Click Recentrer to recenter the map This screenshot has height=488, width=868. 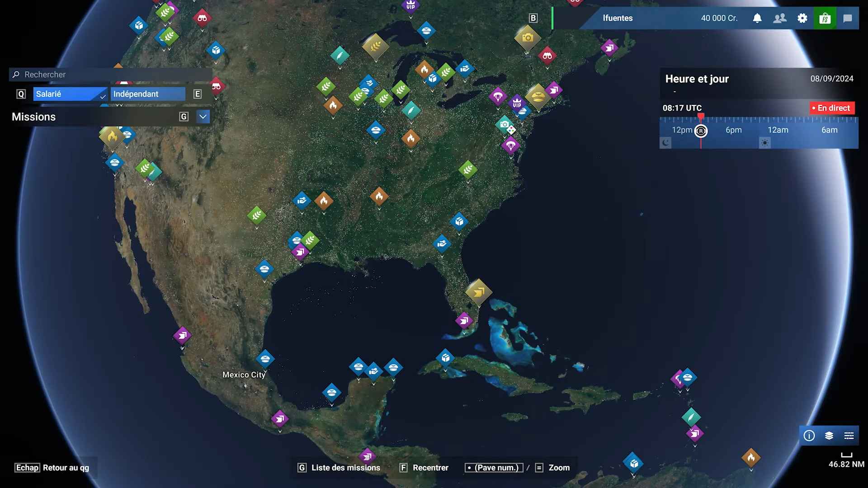(430, 468)
